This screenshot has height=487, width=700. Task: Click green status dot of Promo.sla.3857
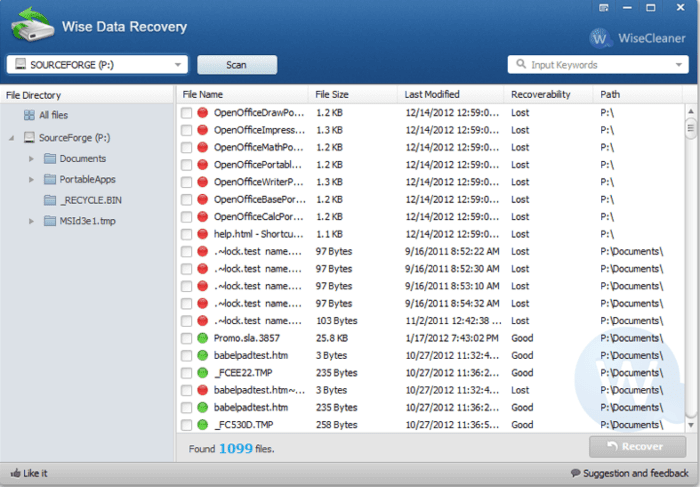pyautogui.click(x=203, y=338)
